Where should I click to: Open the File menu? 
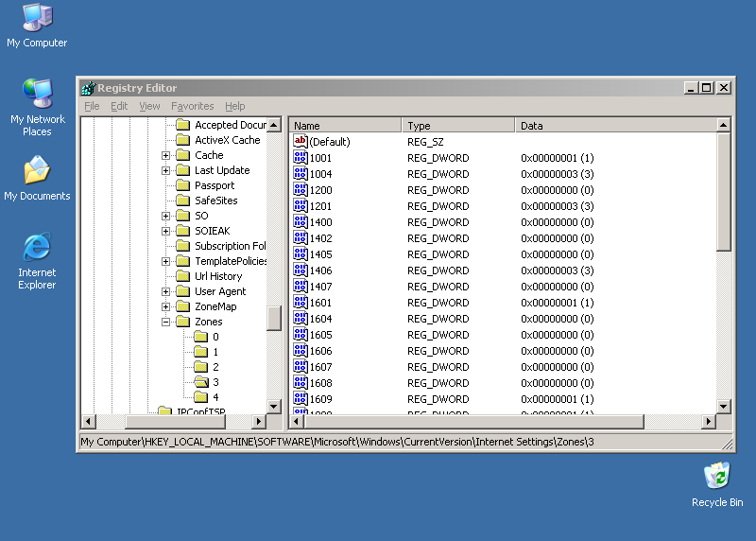click(92, 106)
